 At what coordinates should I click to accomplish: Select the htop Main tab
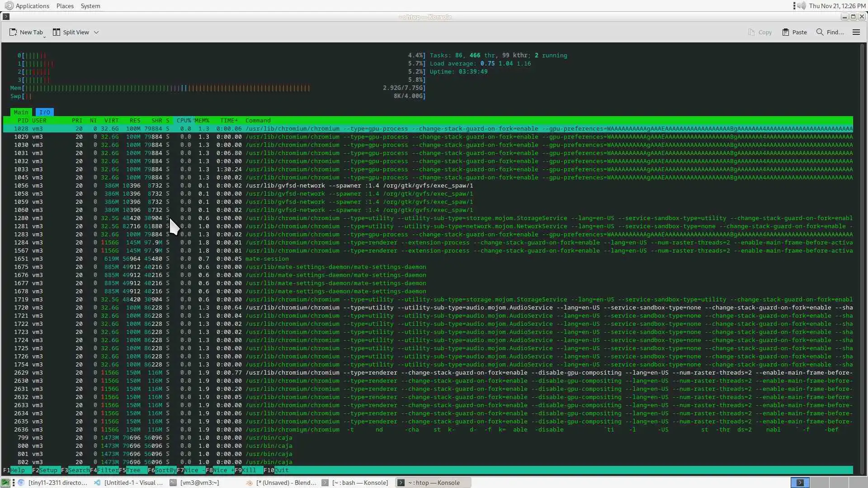21,112
